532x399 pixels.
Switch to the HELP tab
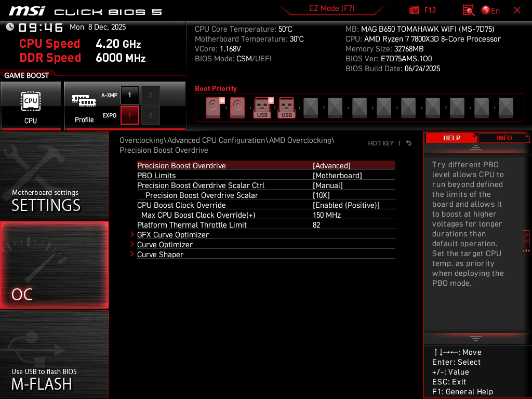click(x=451, y=138)
